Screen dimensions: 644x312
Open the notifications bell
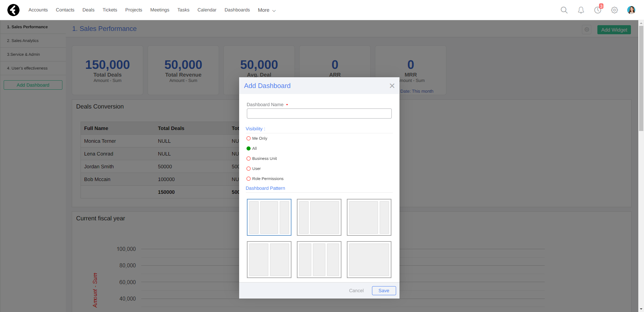point(581,10)
